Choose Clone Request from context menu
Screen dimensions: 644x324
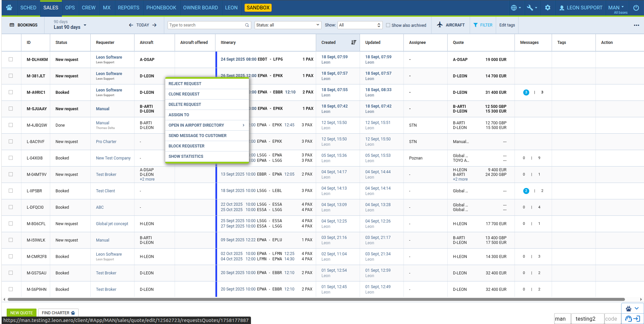pos(184,94)
